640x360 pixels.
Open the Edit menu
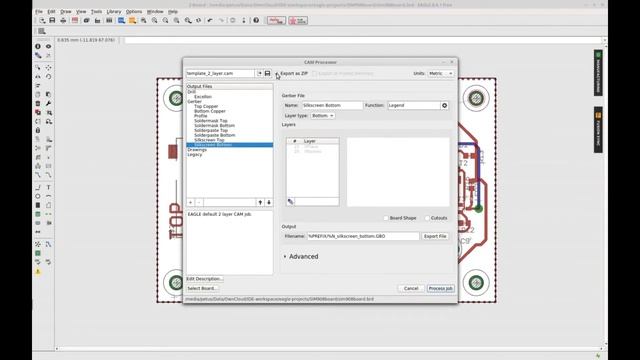[51, 11]
